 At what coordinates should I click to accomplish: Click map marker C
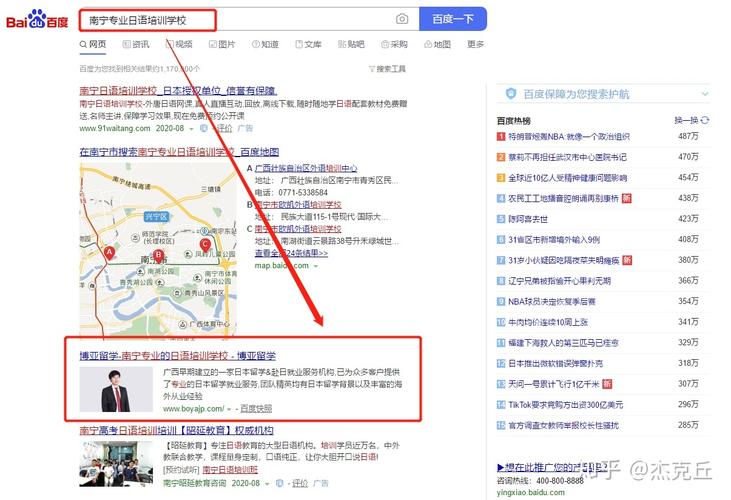[205, 245]
